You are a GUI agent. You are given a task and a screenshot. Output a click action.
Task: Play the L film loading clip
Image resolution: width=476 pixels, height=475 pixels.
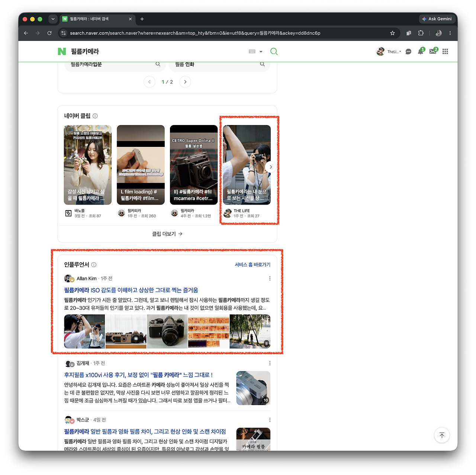141,165
